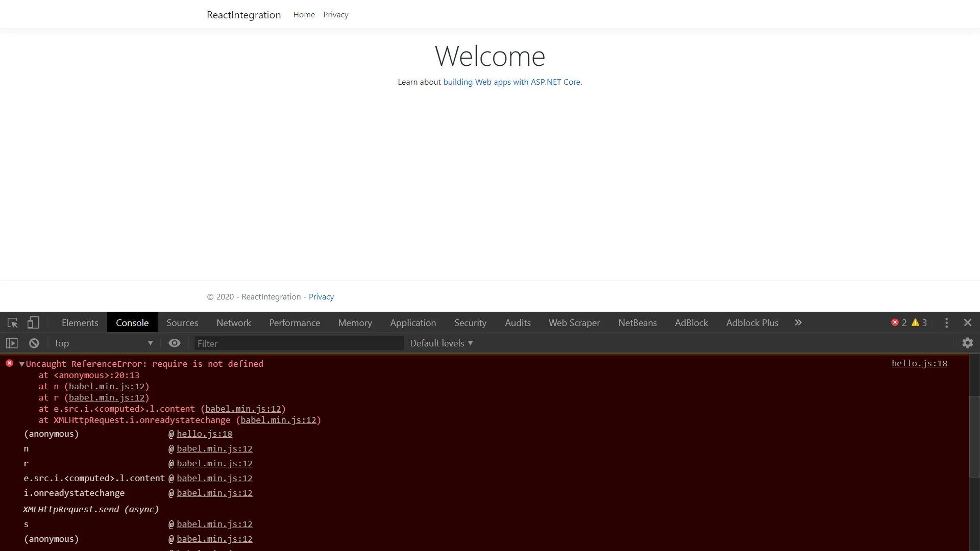Screen dimensions: 980x551
Task: Toggle the device toolbar icon
Action: (33, 323)
